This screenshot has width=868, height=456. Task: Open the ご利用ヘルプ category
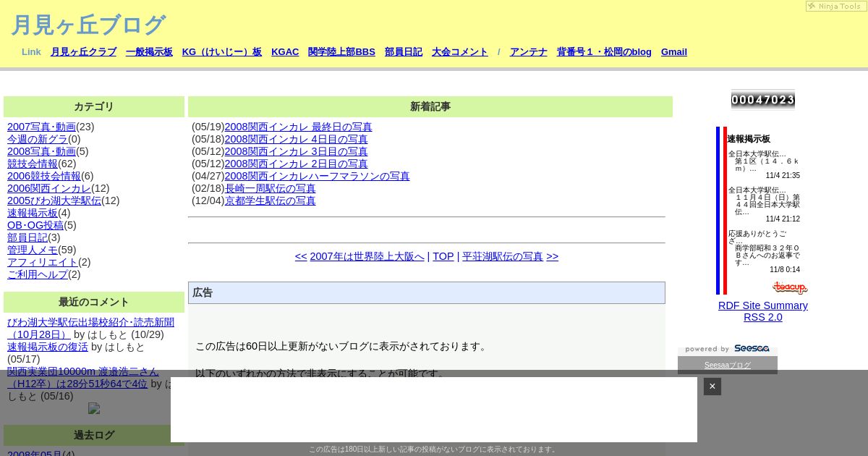coord(38,274)
